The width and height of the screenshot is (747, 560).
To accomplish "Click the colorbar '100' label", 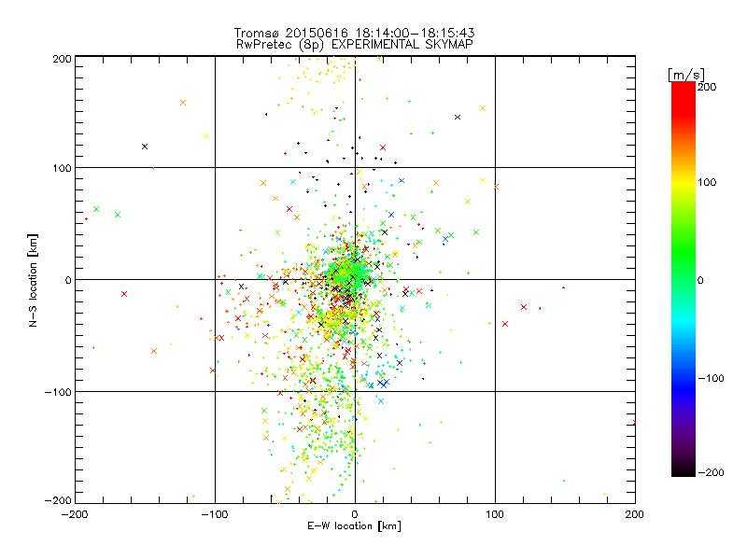I will point(707,182).
